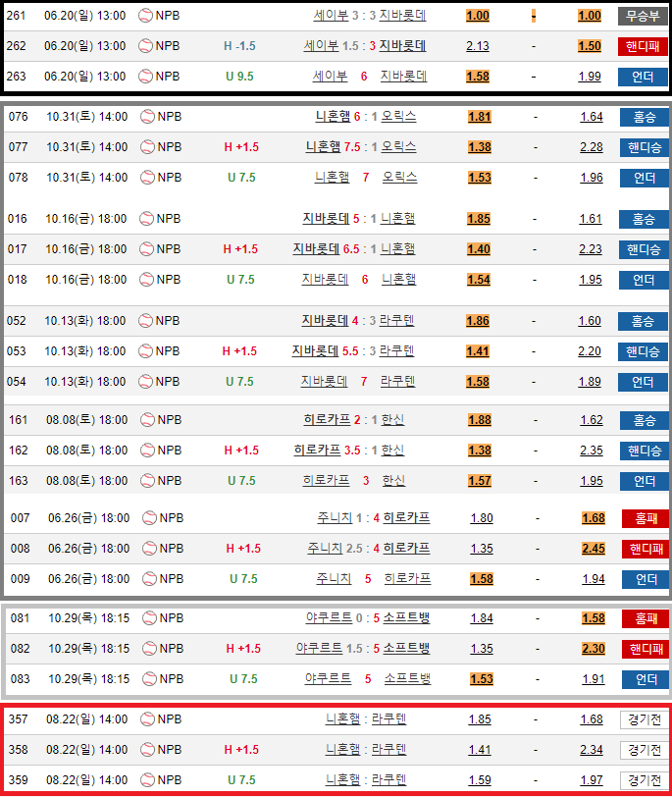Image resolution: width=672 pixels, height=797 pixels.
Task: Select the 2.34 away odds in row 358
Action: pos(592,750)
